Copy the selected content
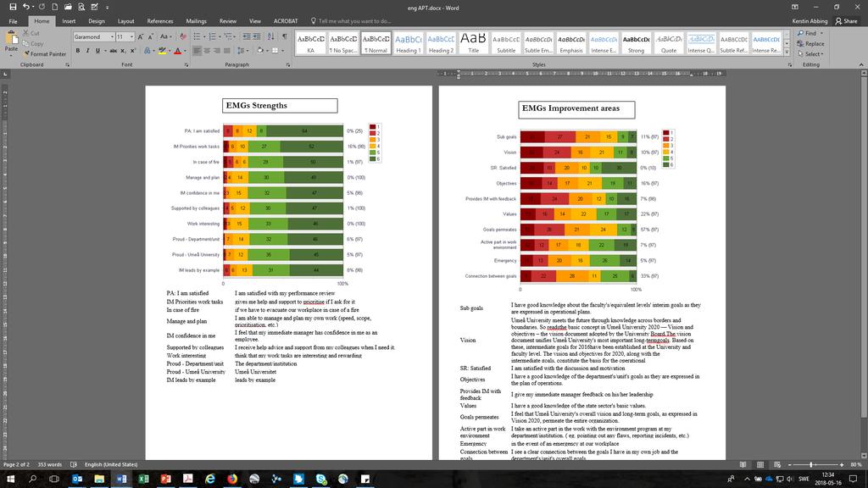This screenshot has width=868, height=488. click(33, 44)
